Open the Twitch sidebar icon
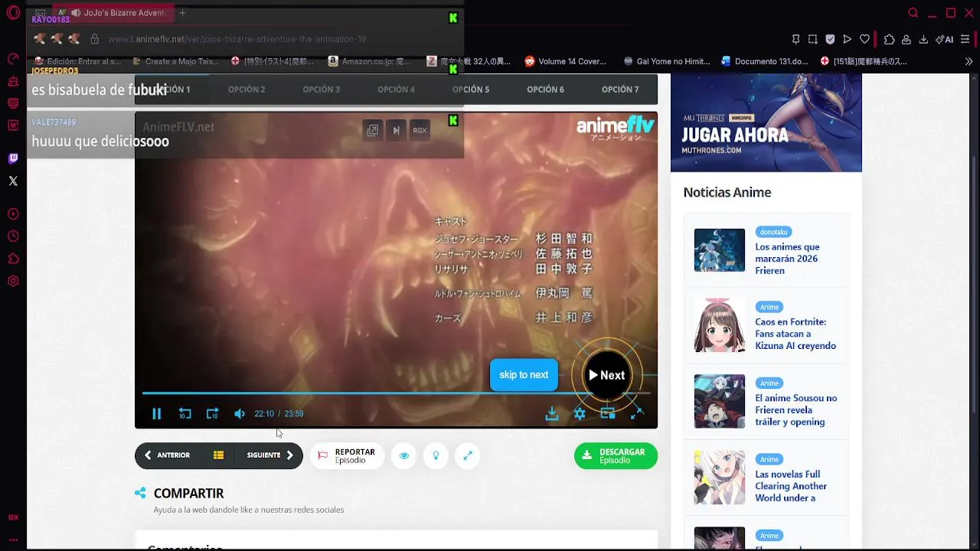This screenshot has width=980, height=551. (x=13, y=159)
